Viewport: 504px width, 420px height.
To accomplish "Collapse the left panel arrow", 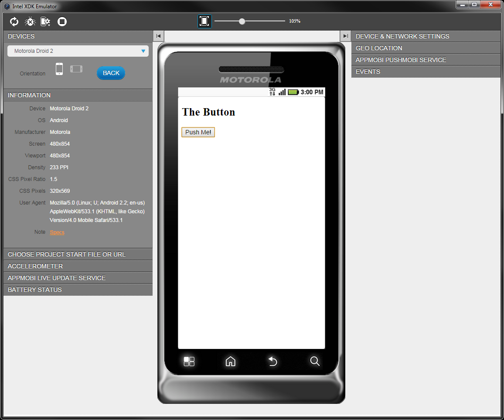I will click(158, 36).
